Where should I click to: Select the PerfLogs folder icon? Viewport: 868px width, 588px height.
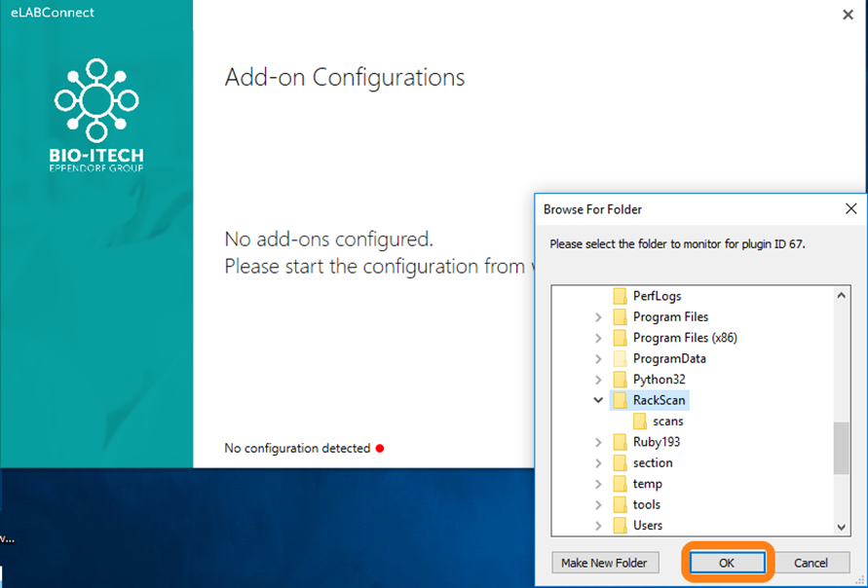click(x=621, y=296)
